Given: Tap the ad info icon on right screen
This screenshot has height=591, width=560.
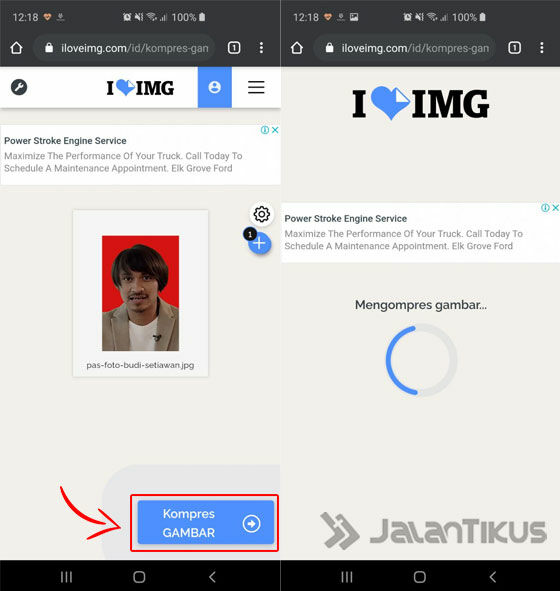Looking at the screenshot, I should point(545,208).
